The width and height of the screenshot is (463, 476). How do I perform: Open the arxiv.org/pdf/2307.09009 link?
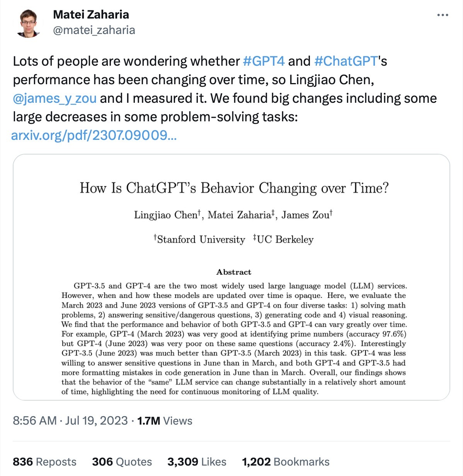[x=94, y=135]
